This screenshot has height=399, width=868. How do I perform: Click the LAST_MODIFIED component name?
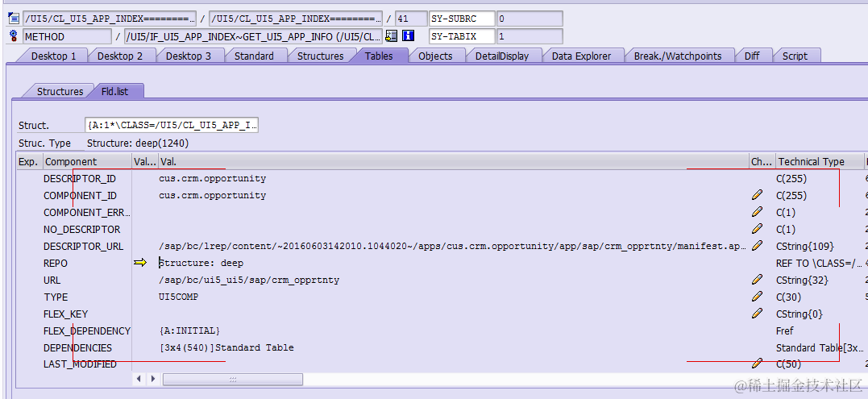tap(81, 364)
